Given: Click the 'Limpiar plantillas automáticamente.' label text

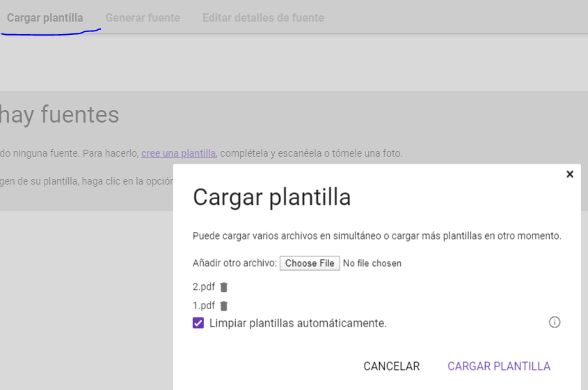Looking at the screenshot, I should (x=298, y=323).
